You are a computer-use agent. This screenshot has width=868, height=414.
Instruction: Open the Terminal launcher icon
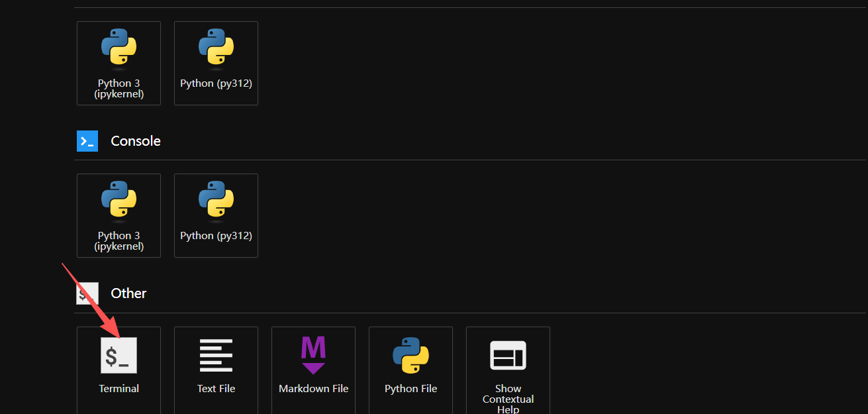coord(119,355)
